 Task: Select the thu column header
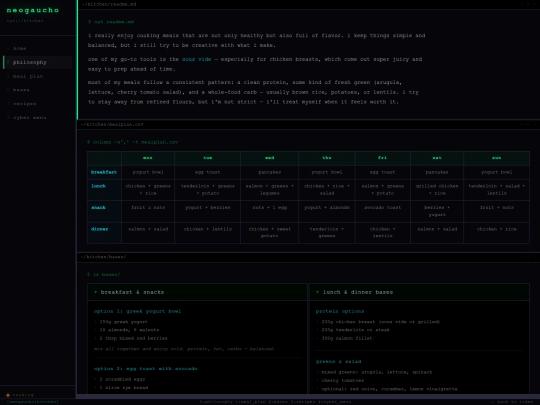[x=327, y=158]
